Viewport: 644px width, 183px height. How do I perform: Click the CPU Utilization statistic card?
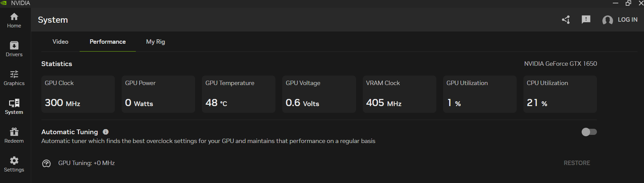[x=560, y=94]
